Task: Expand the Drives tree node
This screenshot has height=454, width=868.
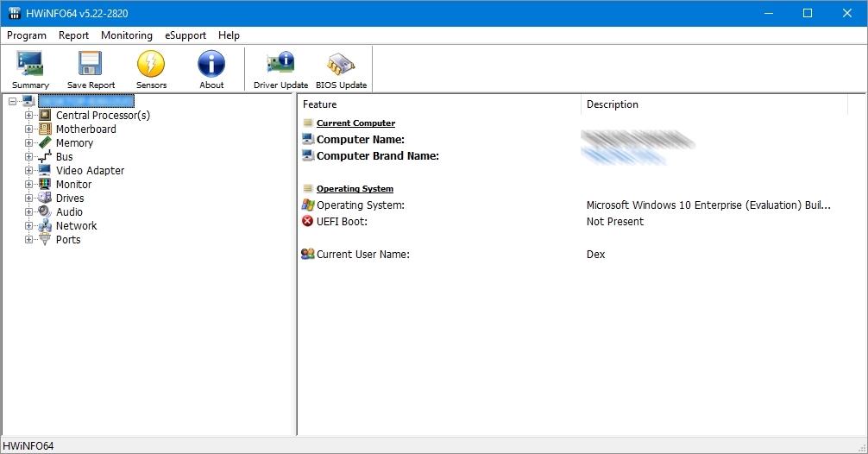Action: pyautogui.click(x=28, y=199)
